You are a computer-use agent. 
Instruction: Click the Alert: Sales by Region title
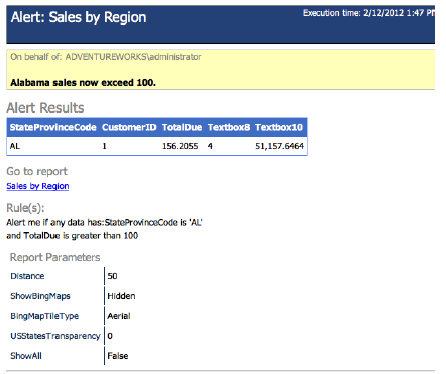click(78, 17)
